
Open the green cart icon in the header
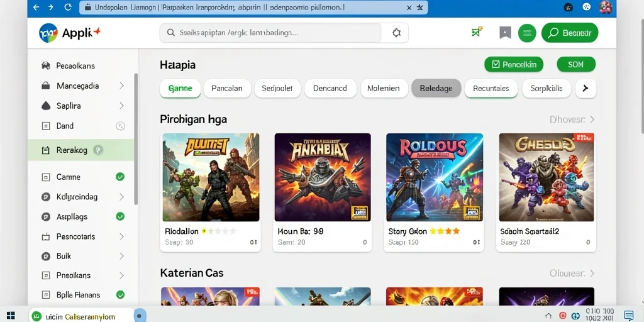[477, 33]
